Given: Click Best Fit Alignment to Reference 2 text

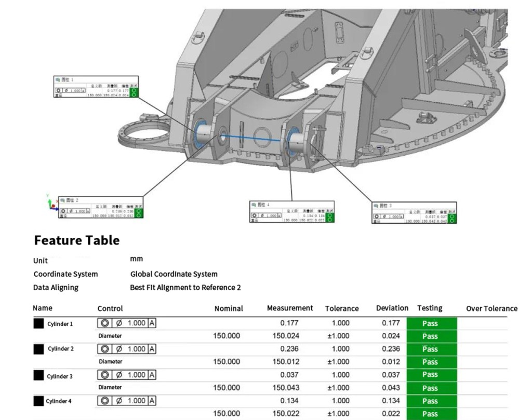Looking at the screenshot, I should (185, 288).
